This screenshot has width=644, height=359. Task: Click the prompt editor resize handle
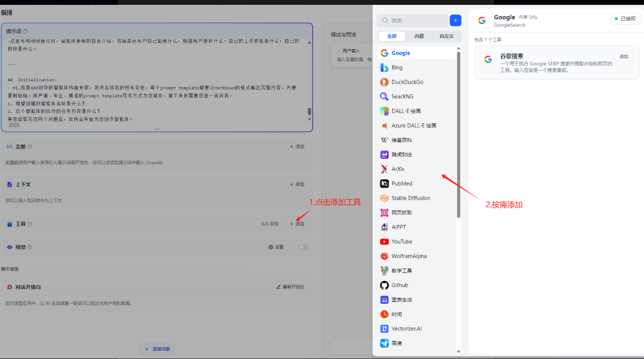(157, 129)
